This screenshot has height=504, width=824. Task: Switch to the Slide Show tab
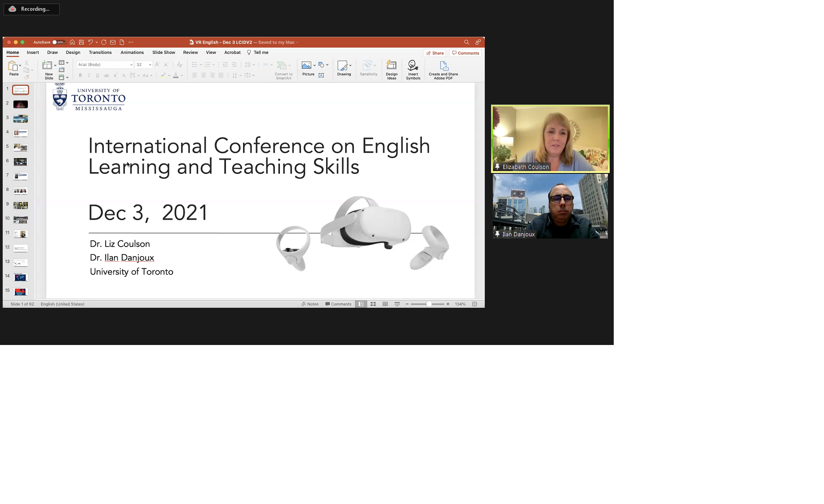164,53
